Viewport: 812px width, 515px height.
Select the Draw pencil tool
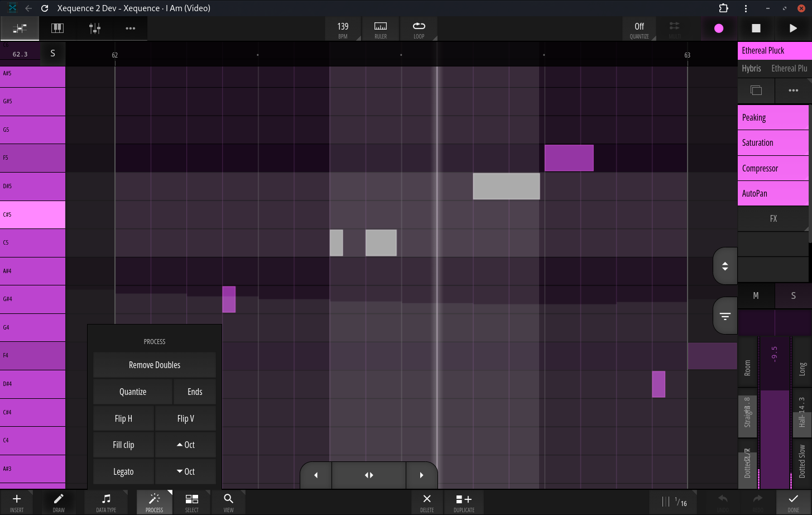[59, 502]
